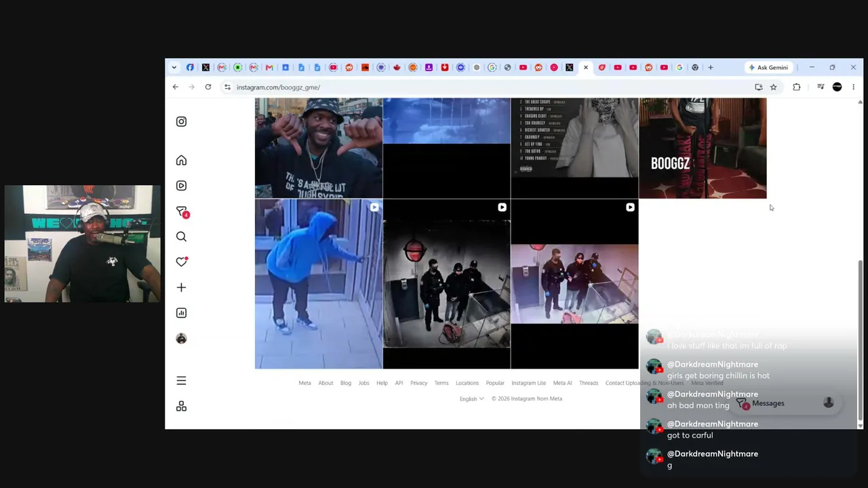The width and height of the screenshot is (868, 488).
Task: Click the install app icon in address bar
Action: (x=758, y=87)
